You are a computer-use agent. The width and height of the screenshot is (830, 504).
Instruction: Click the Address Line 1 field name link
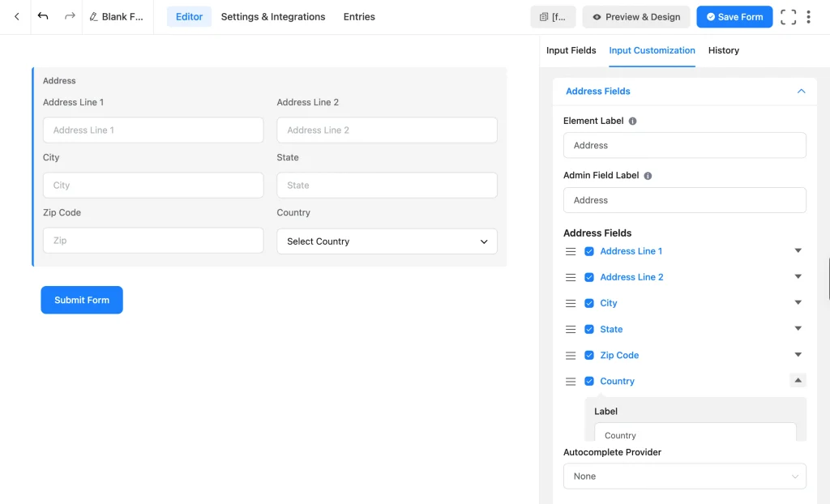(x=631, y=251)
